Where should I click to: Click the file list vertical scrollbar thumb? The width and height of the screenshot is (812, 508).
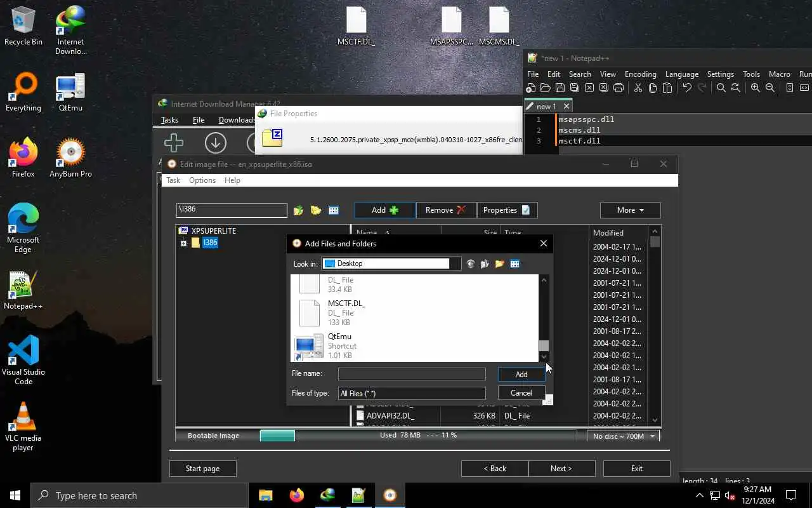655,242
